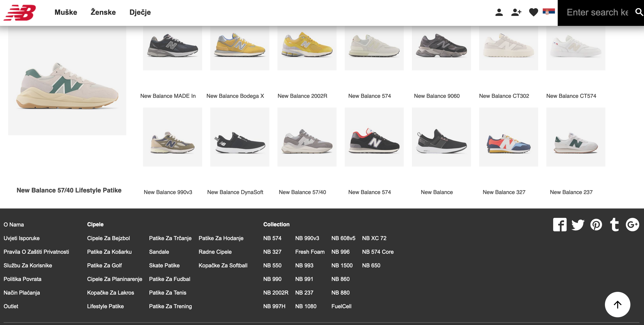Click the New Balance 2002R product name
This screenshot has height=325, width=644.
[302, 96]
